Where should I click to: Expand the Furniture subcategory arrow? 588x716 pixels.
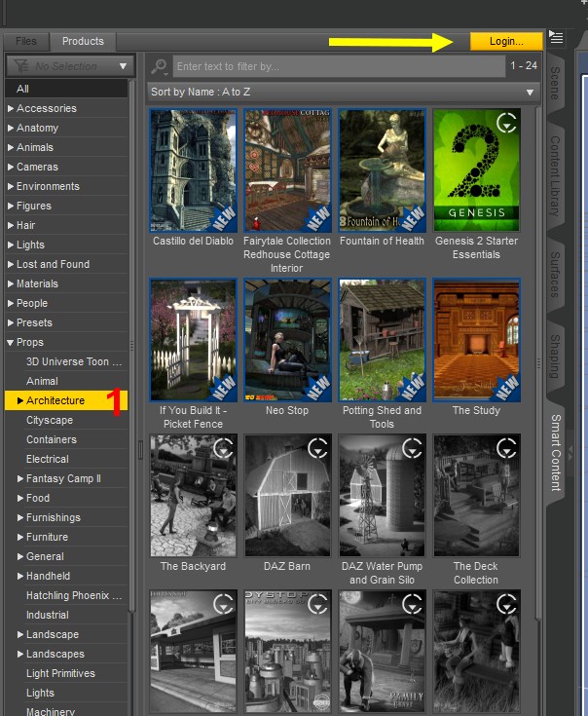(20, 537)
